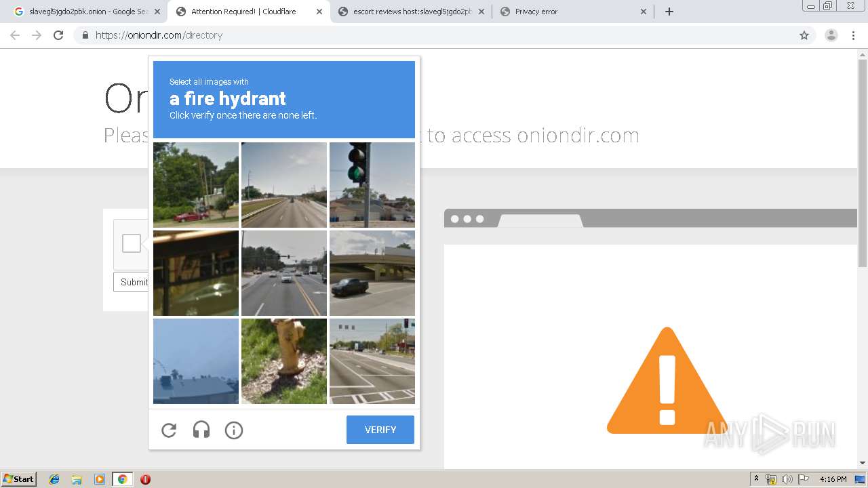Select the blue sky rooftop tile

(x=196, y=361)
